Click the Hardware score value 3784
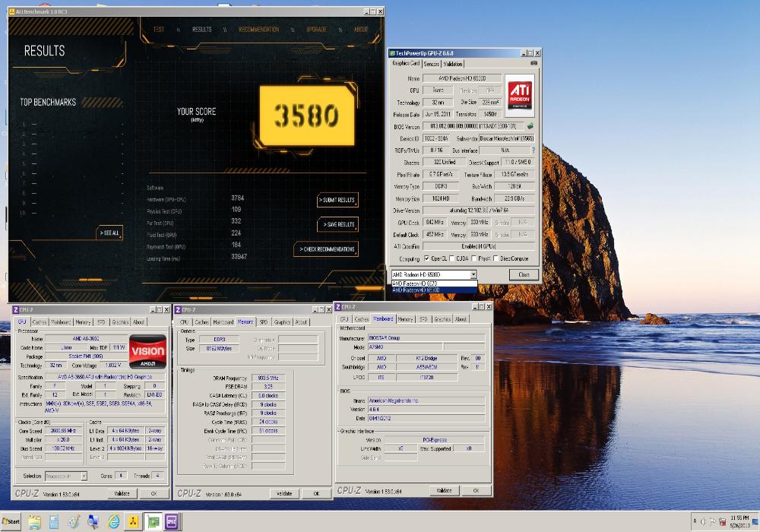760x532 pixels. pyautogui.click(x=237, y=198)
